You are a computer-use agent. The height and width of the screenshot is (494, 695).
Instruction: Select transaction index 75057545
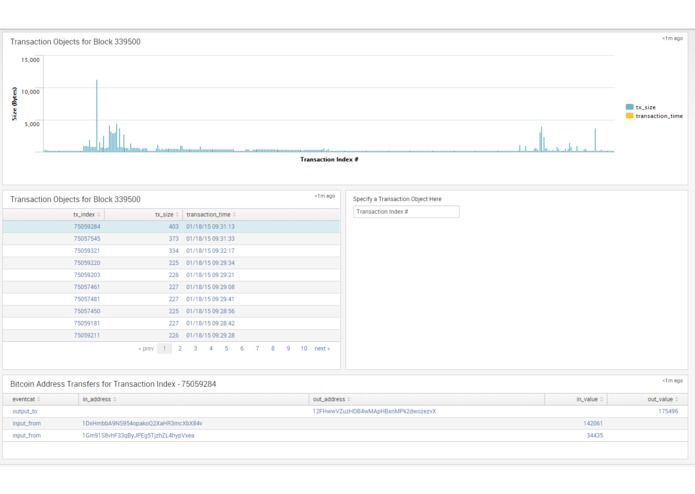(x=87, y=239)
